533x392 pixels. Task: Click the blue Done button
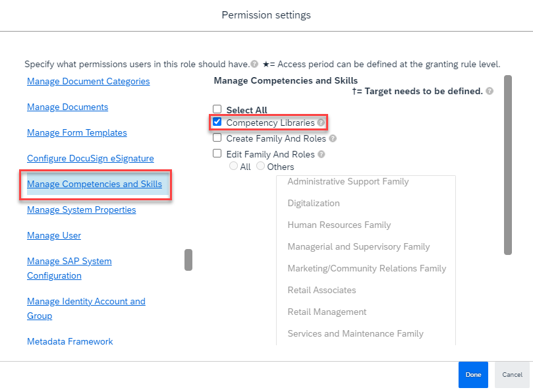point(473,375)
